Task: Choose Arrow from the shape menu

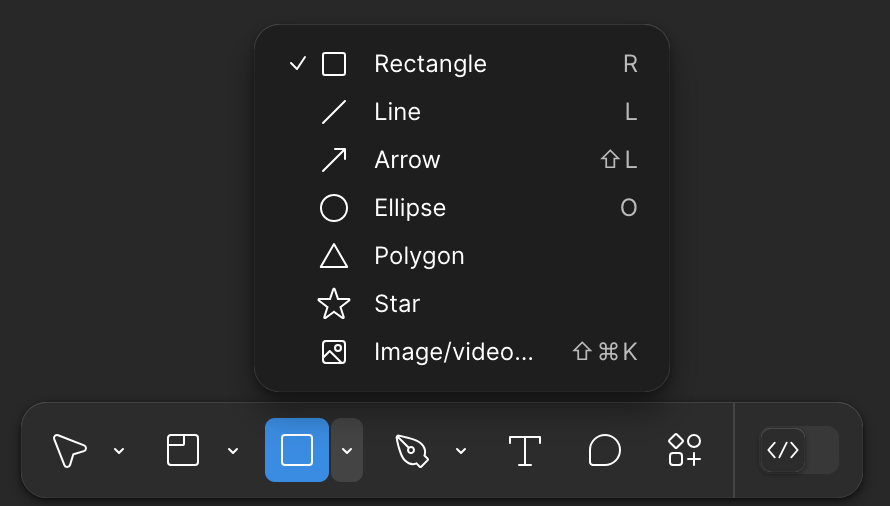Action: click(407, 160)
